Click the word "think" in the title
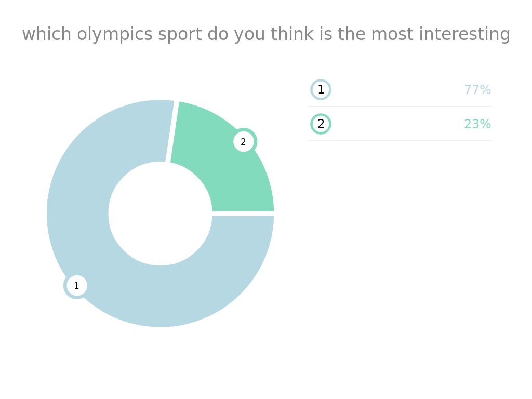Image resolution: width=532 pixels, height=399 pixels. coord(292,34)
